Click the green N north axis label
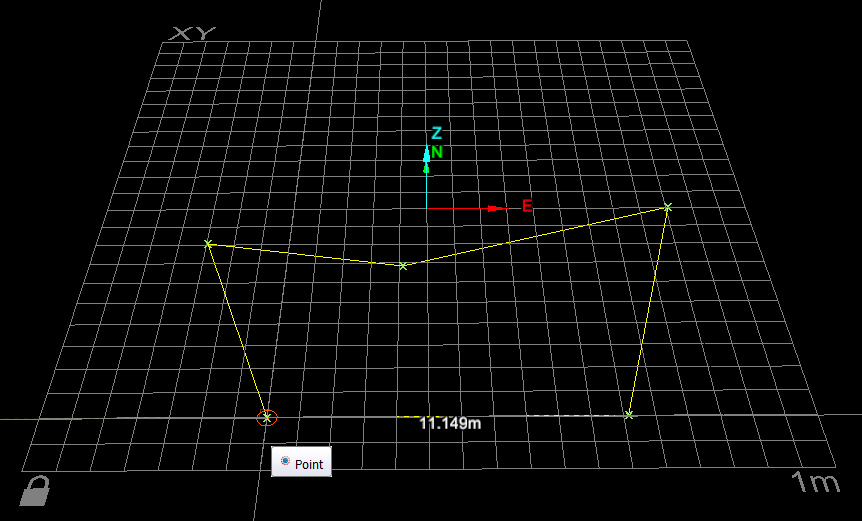This screenshot has height=521, width=862. tap(437, 152)
